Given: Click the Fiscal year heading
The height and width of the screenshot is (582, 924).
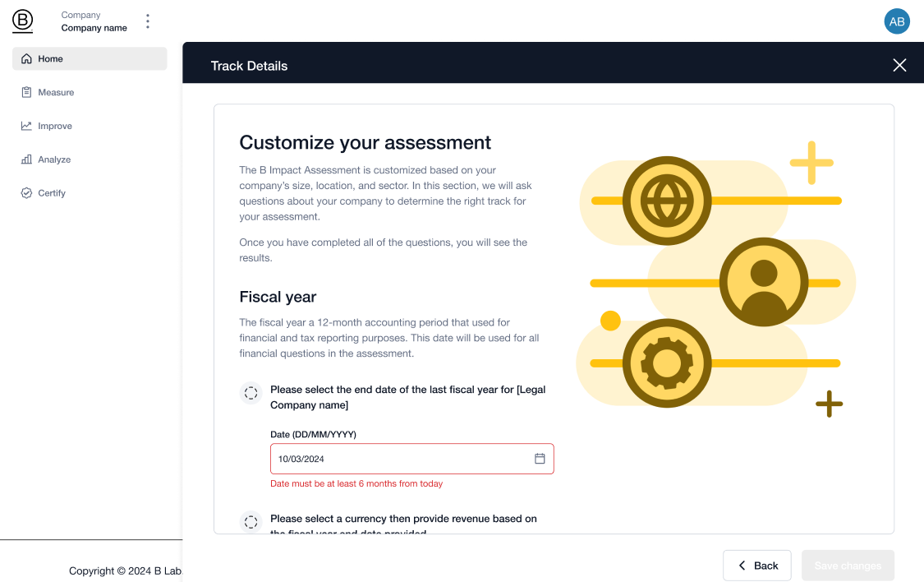Looking at the screenshot, I should click(x=278, y=297).
